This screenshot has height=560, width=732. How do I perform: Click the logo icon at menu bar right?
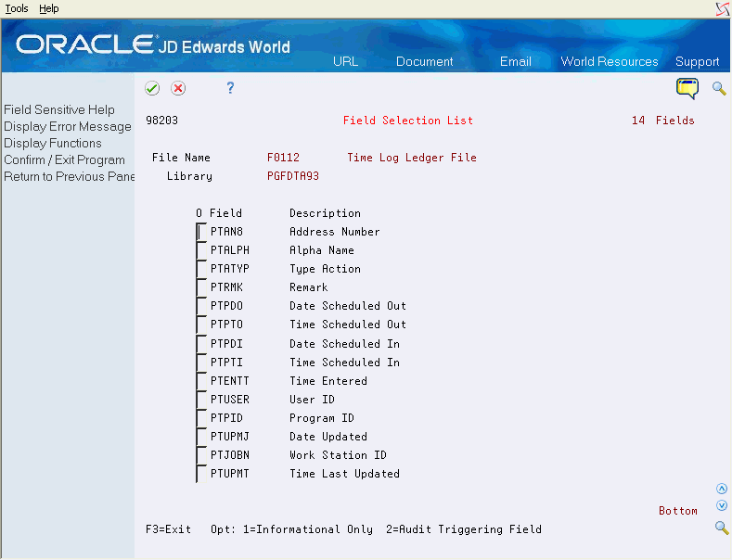[x=722, y=9]
